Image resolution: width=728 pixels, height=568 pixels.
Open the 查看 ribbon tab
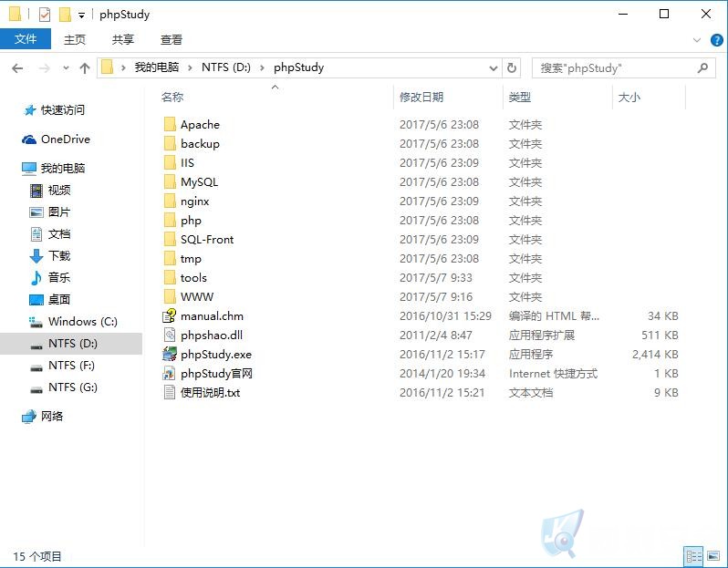coord(172,39)
